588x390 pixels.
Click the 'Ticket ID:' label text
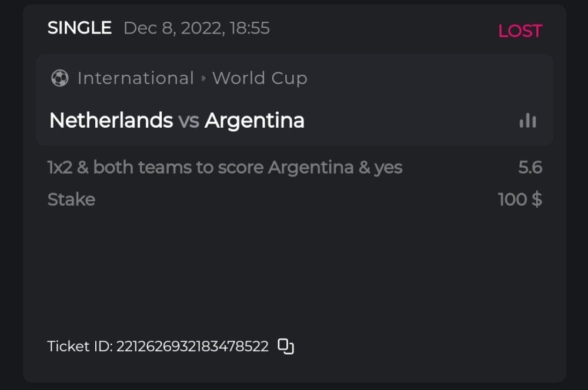click(79, 346)
